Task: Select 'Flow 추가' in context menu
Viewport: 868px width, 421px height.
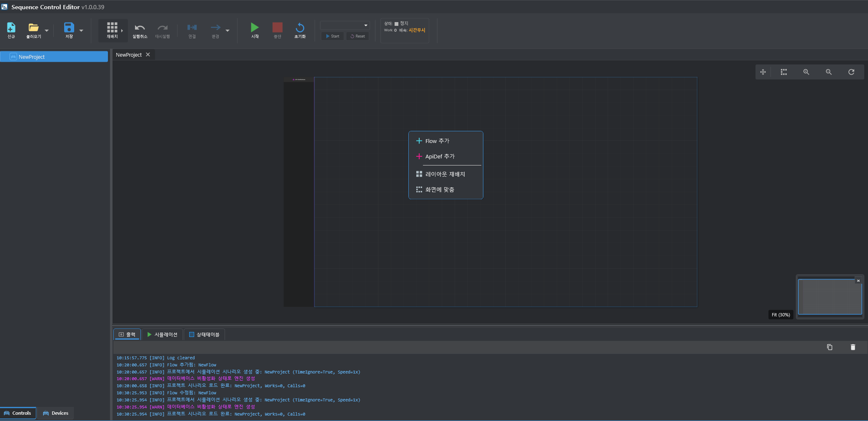Action: (x=437, y=141)
